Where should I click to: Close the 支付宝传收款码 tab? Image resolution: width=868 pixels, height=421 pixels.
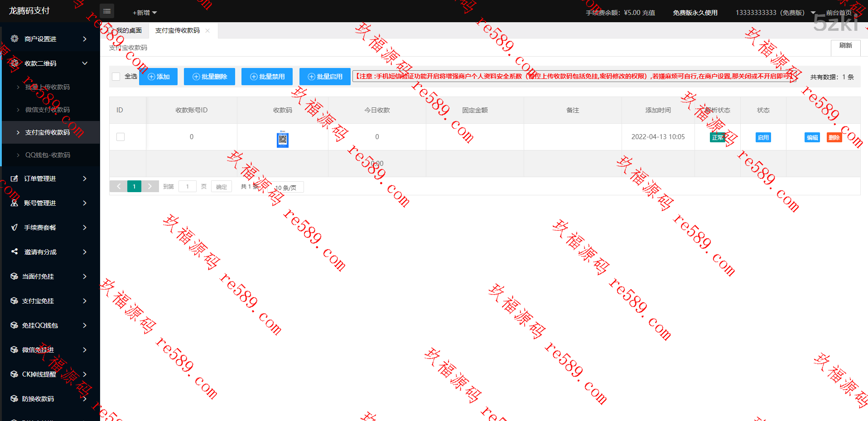pyautogui.click(x=207, y=31)
